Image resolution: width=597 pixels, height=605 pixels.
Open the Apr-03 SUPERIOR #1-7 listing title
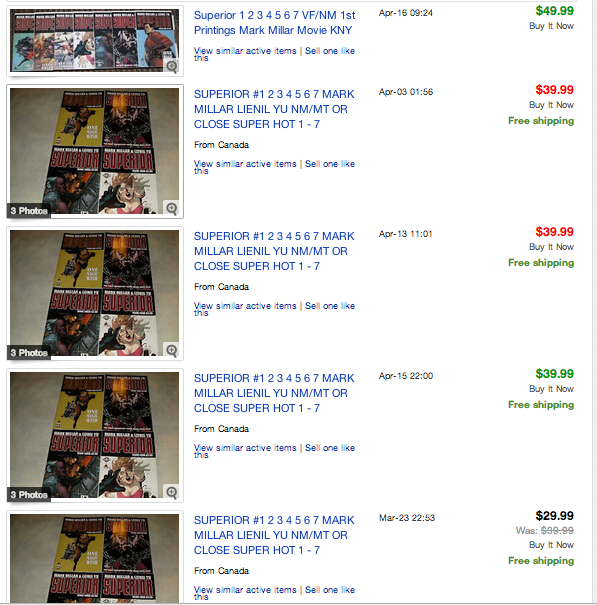pyautogui.click(x=274, y=109)
